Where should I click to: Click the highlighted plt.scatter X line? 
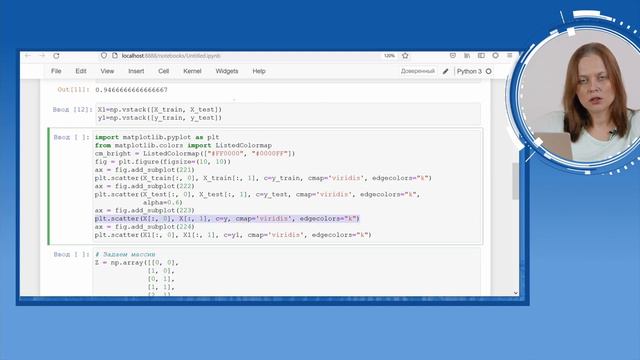coord(227,219)
